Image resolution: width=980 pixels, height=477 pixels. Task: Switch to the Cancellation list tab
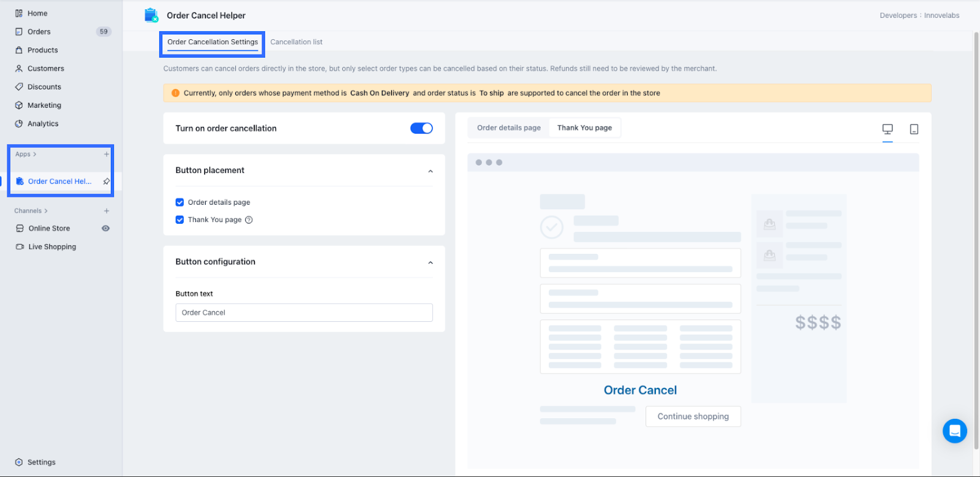296,42
